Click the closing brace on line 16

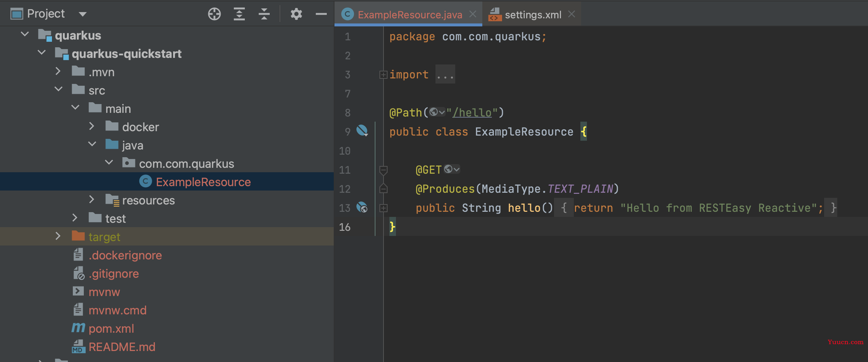pyautogui.click(x=392, y=227)
